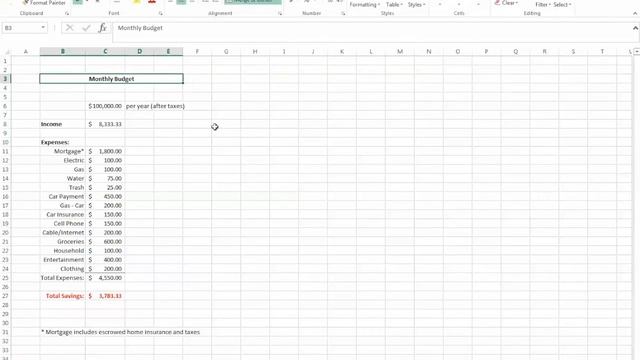Click into the Name Box showing B3
The width and height of the screenshot is (640, 360).
[21, 28]
